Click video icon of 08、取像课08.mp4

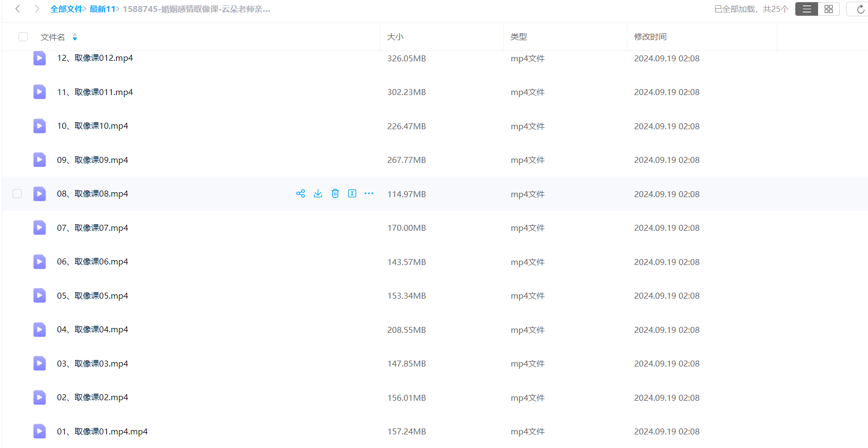click(x=40, y=194)
